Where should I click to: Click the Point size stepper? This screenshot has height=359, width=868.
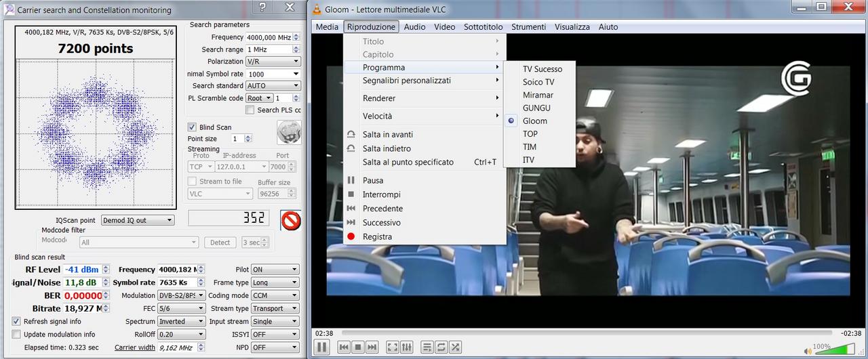(248, 138)
